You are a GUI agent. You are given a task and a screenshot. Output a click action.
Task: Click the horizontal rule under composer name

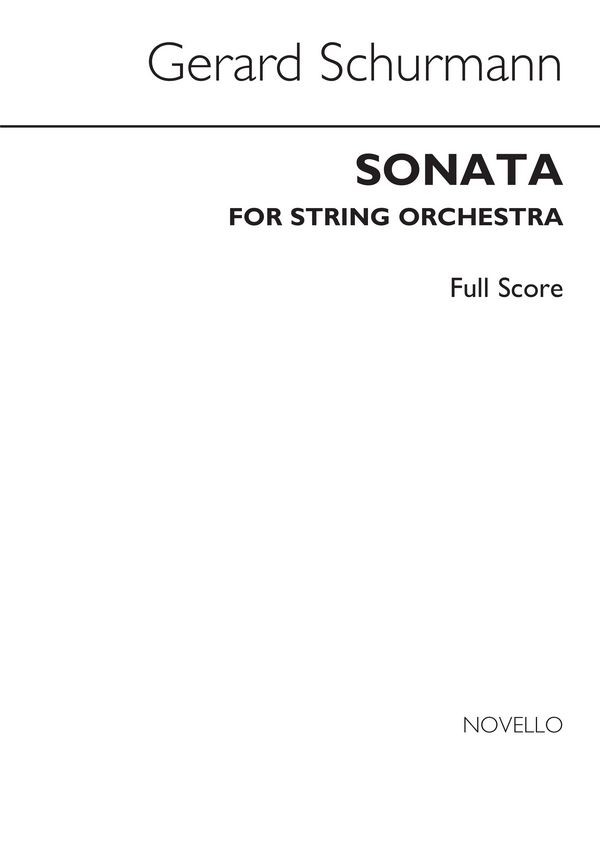click(x=300, y=126)
